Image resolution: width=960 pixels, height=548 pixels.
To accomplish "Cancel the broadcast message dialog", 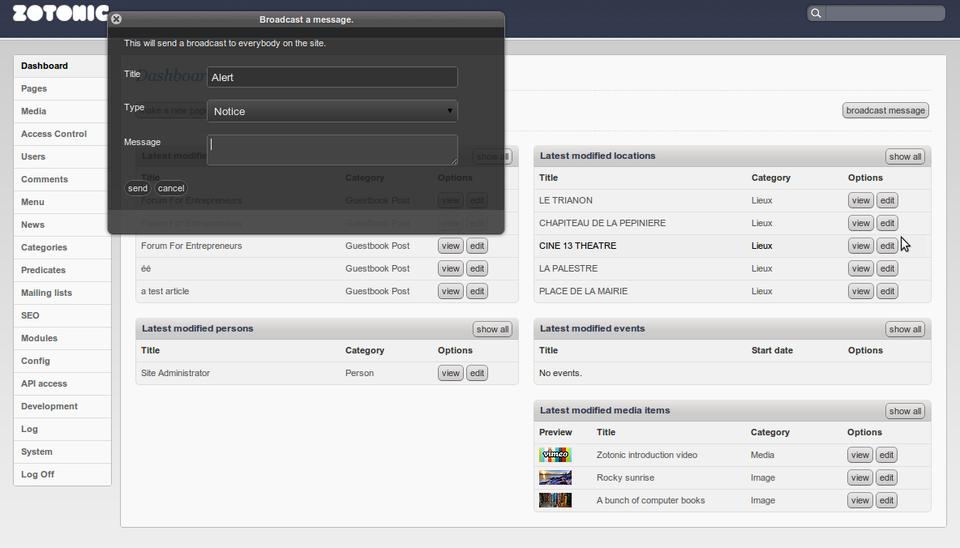I will [171, 188].
